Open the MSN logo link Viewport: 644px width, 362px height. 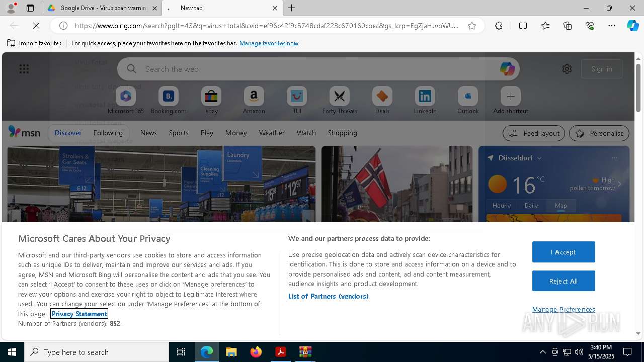pyautogui.click(x=24, y=132)
